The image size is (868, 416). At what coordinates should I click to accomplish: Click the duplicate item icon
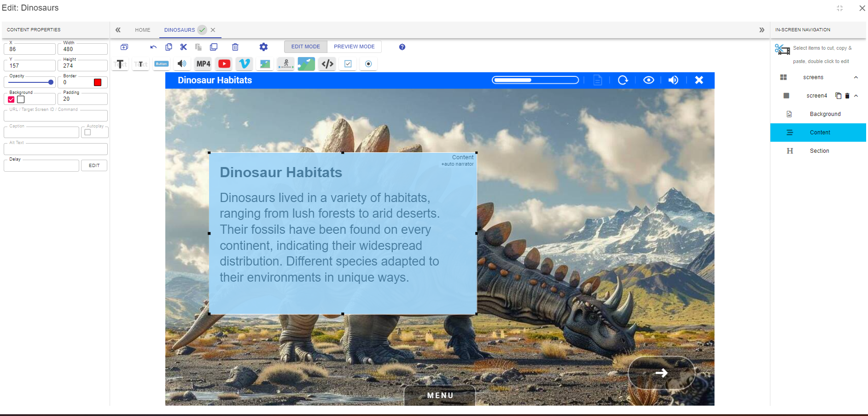pos(214,47)
